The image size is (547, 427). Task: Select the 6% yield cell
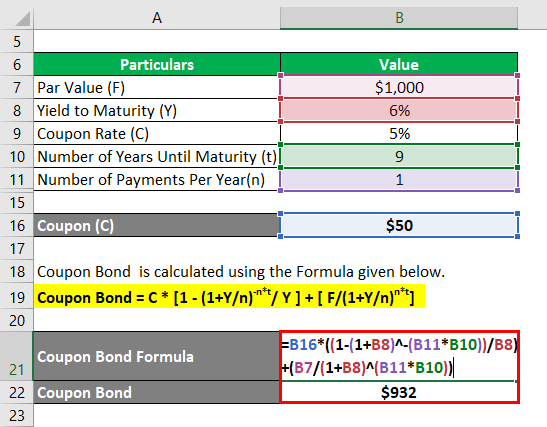tap(399, 110)
